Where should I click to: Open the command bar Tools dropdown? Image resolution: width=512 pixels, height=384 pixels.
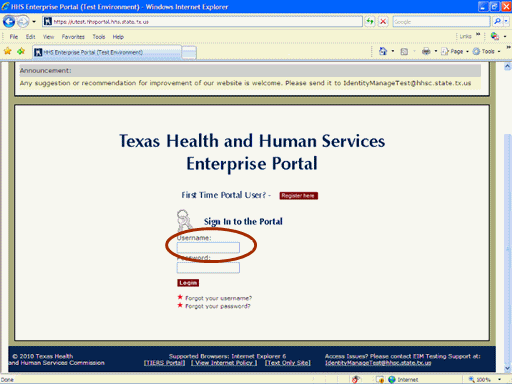point(487,51)
